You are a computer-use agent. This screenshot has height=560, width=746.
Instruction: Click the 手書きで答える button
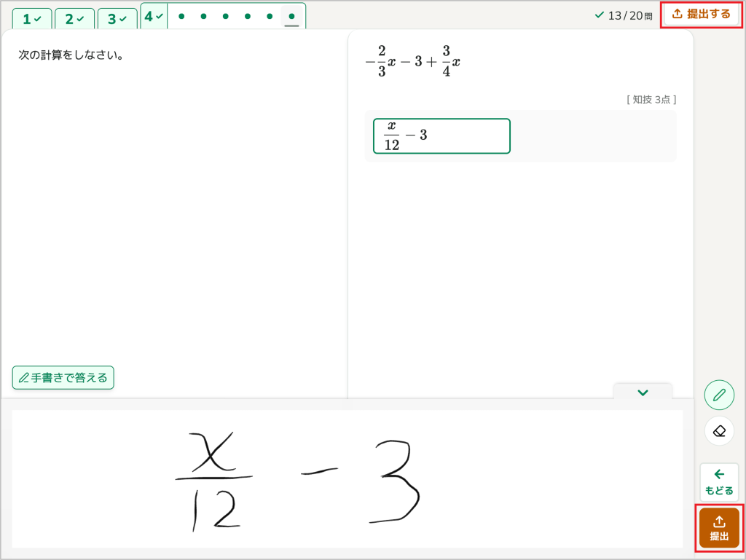coord(63,377)
